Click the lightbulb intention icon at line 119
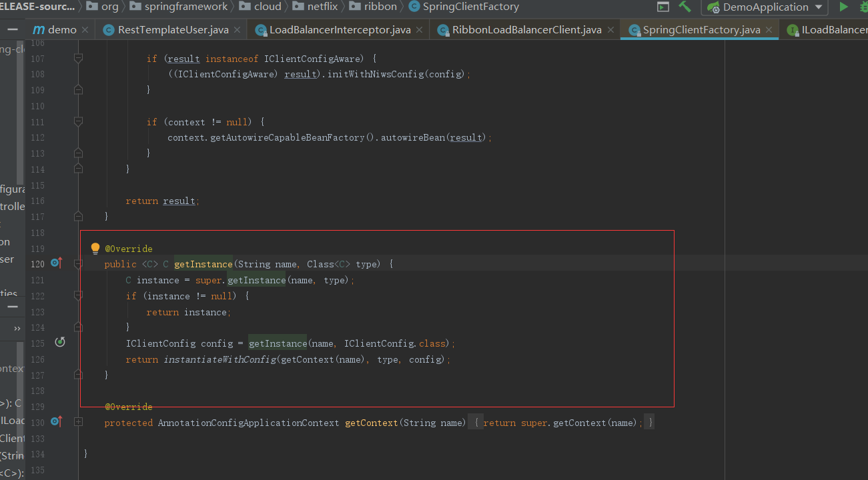The image size is (868, 480). coord(95,249)
